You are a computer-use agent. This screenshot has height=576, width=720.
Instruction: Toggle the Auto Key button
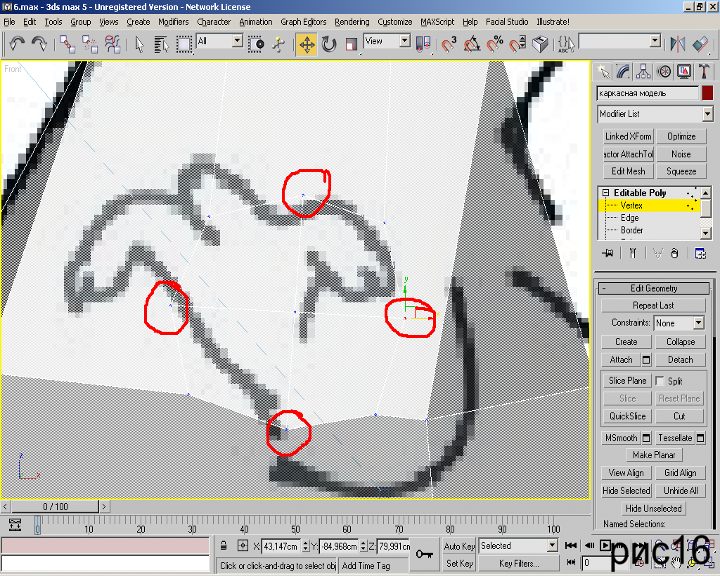(x=459, y=546)
